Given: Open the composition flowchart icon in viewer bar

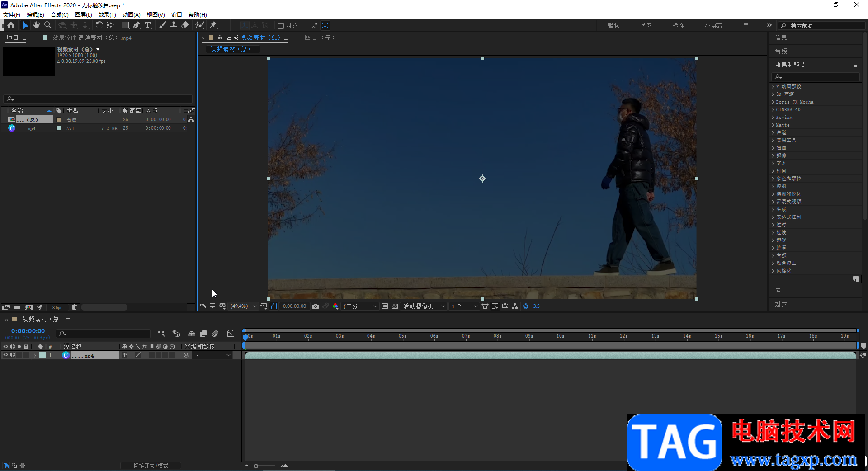Looking at the screenshot, I should click(515, 306).
